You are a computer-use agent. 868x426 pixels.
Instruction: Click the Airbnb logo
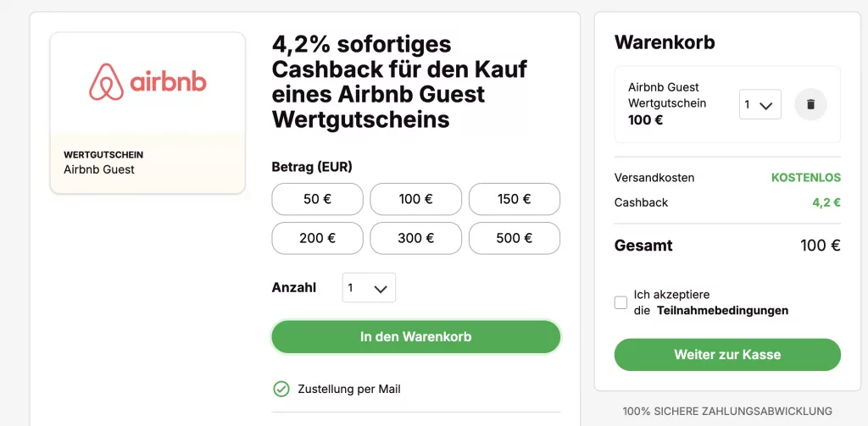pyautogui.click(x=147, y=81)
